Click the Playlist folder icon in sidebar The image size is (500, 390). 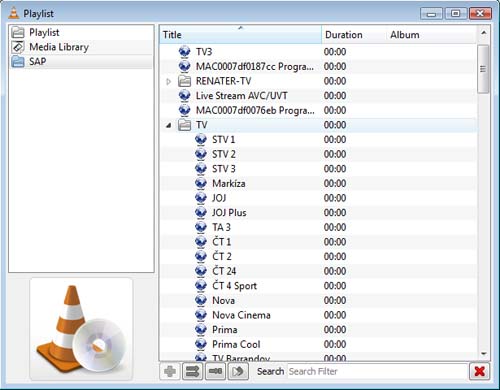point(18,32)
